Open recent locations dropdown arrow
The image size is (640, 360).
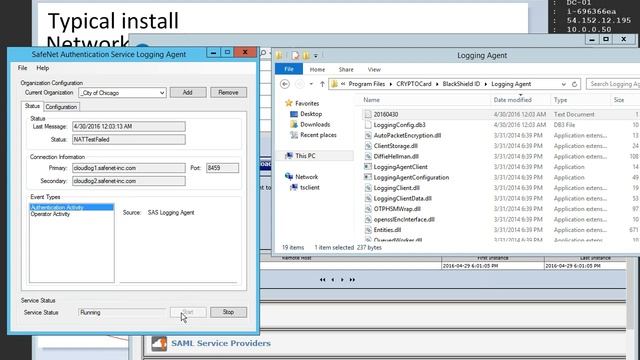311,84
